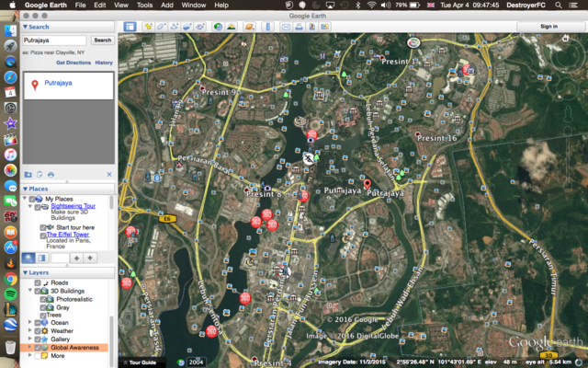Show the ruler measurement tool

[x=267, y=27]
